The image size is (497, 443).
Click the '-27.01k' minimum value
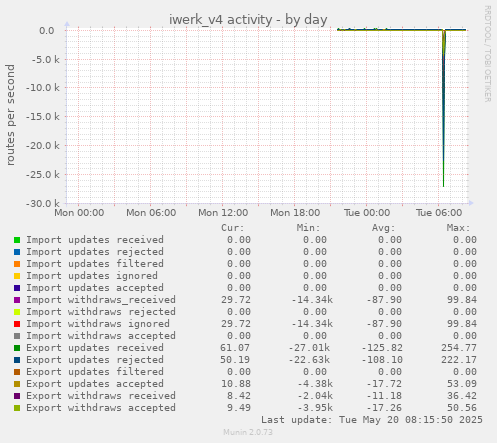(x=309, y=348)
